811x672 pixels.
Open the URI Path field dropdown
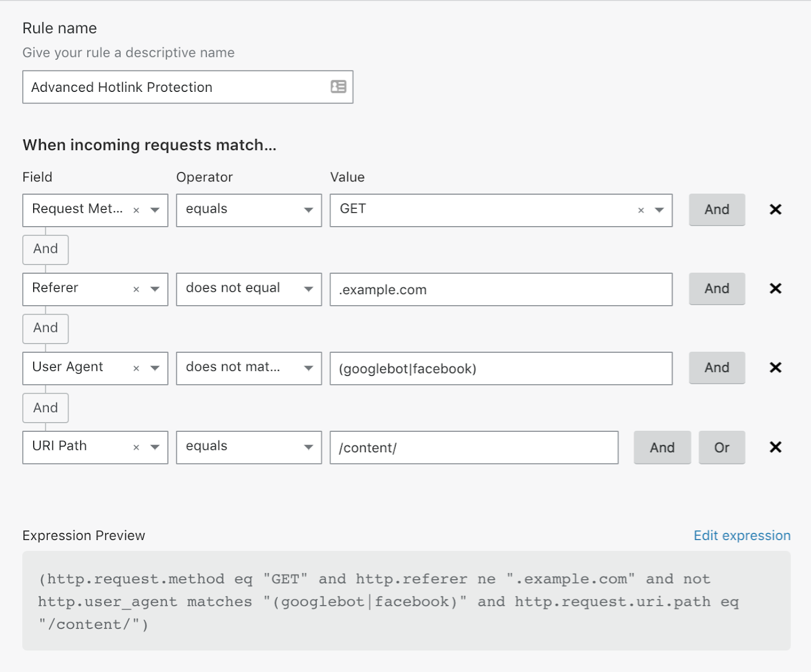(154, 447)
